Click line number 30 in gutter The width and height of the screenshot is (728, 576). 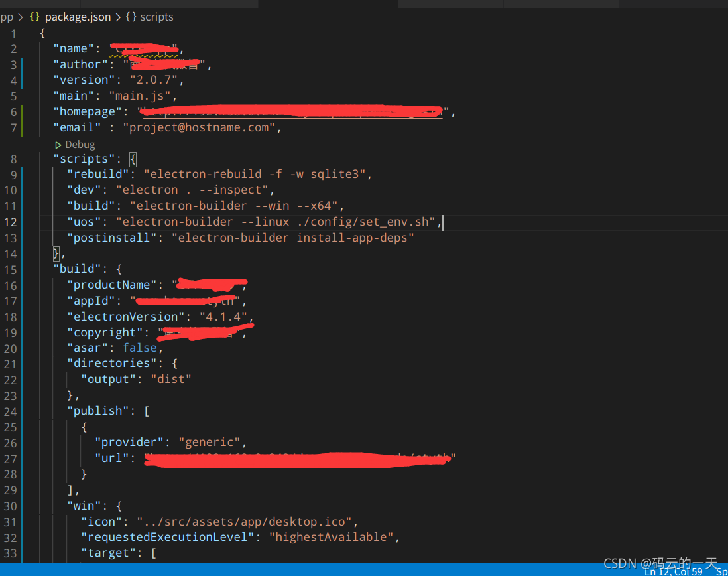click(10, 506)
